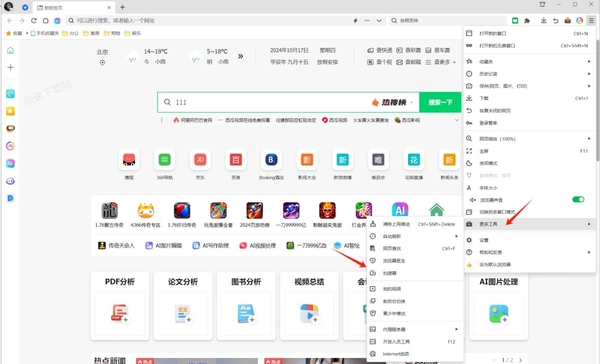Select 网页查找 submenu item
Viewport: 600px width, 364px height.
pos(414,248)
